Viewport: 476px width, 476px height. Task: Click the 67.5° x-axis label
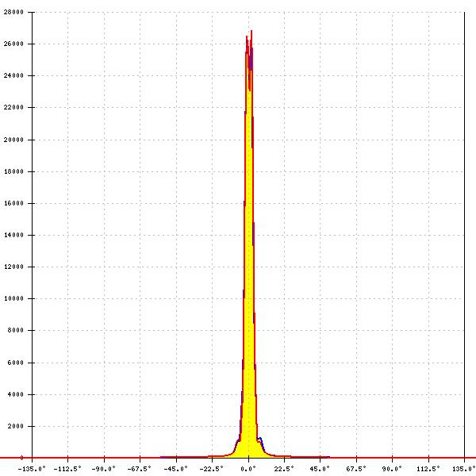tap(356, 469)
